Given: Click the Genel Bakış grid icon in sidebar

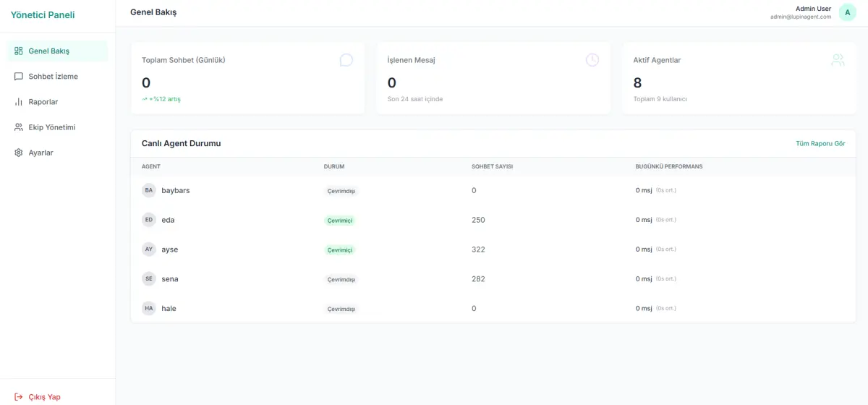Looking at the screenshot, I should pyautogui.click(x=19, y=51).
